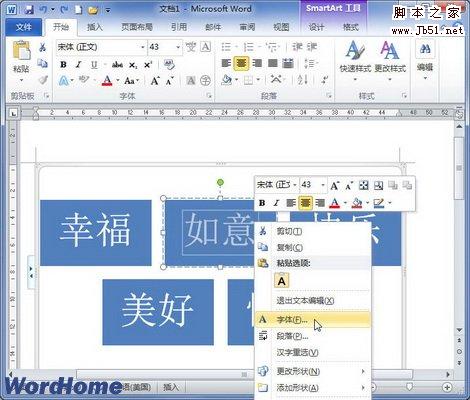Toggle Show paragraph marks icon
This screenshot has height=400, width=470.
click(x=324, y=80)
